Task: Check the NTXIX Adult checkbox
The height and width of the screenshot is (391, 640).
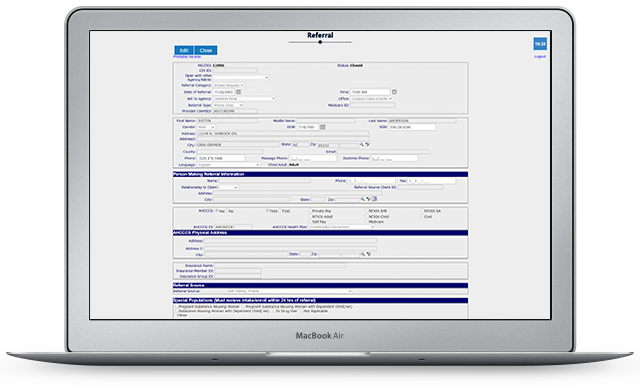Action: coord(310,216)
